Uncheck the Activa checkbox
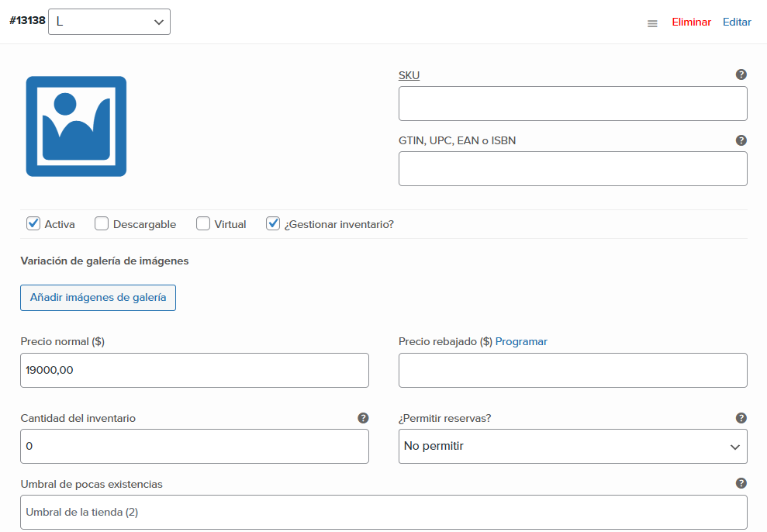This screenshot has width=767, height=532. click(33, 223)
